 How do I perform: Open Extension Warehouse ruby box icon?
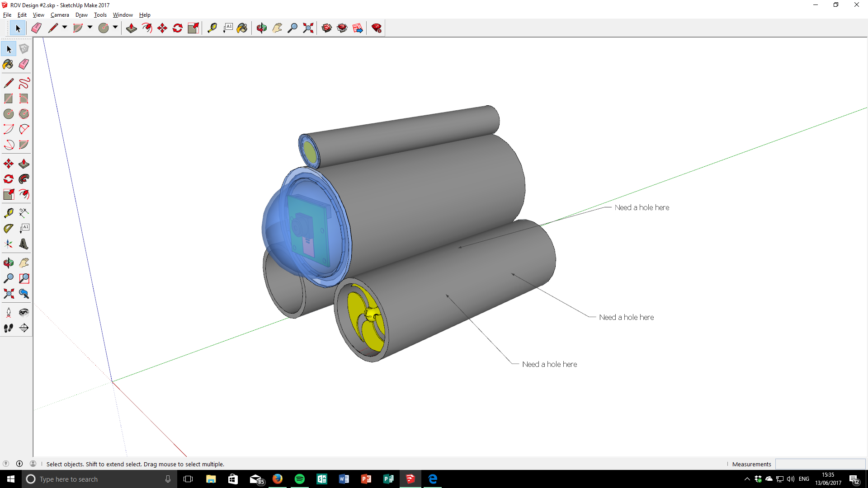coord(342,28)
